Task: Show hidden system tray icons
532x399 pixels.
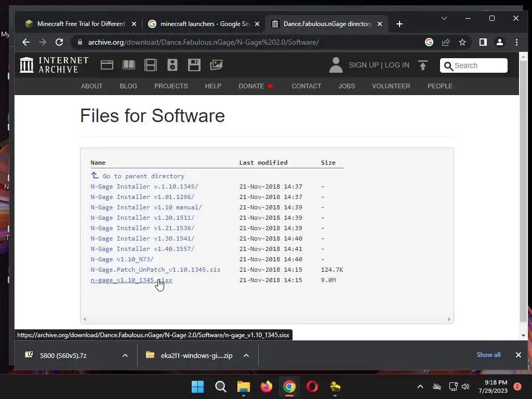Action: [420, 387]
